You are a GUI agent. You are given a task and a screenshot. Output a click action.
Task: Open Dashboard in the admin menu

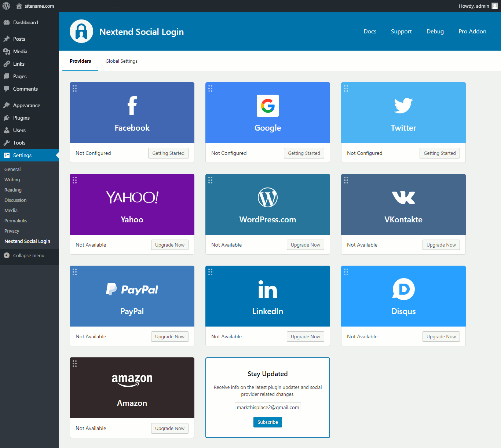[29, 22]
